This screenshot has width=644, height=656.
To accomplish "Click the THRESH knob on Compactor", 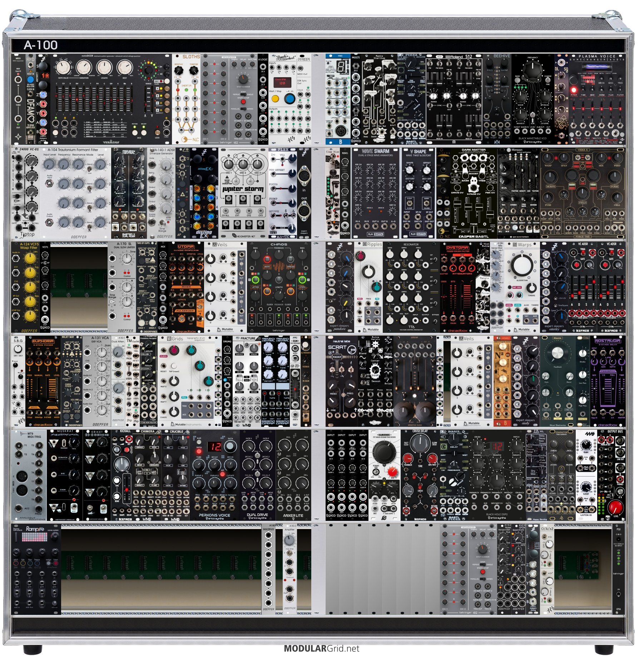I will click(x=554, y=445).
